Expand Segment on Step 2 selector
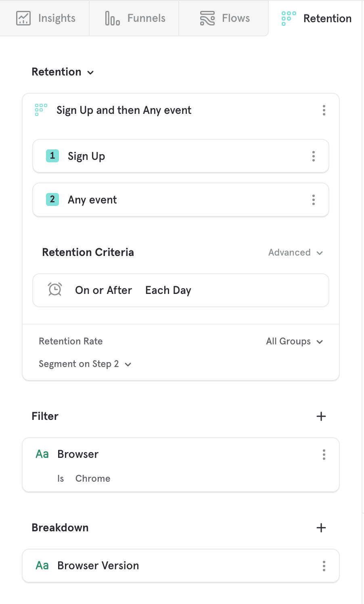 pyautogui.click(x=85, y=364)
